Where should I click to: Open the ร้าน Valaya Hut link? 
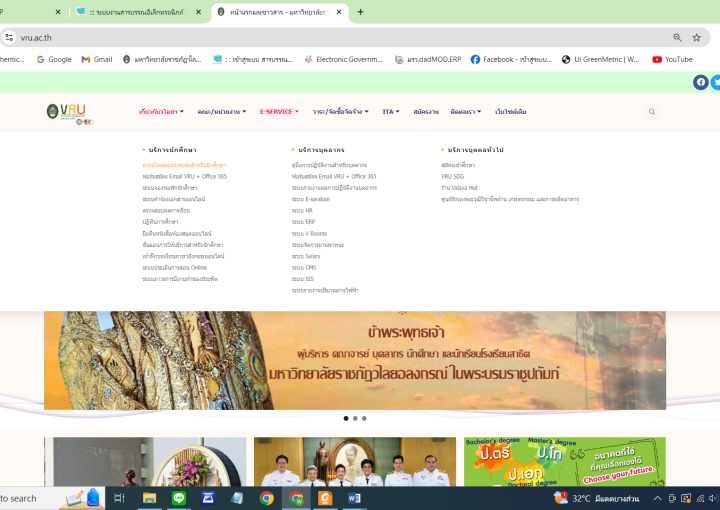[460, 188]
